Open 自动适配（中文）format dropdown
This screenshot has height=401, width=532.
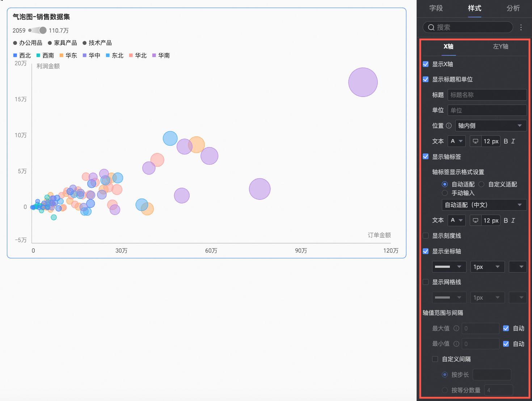point(484,205)
